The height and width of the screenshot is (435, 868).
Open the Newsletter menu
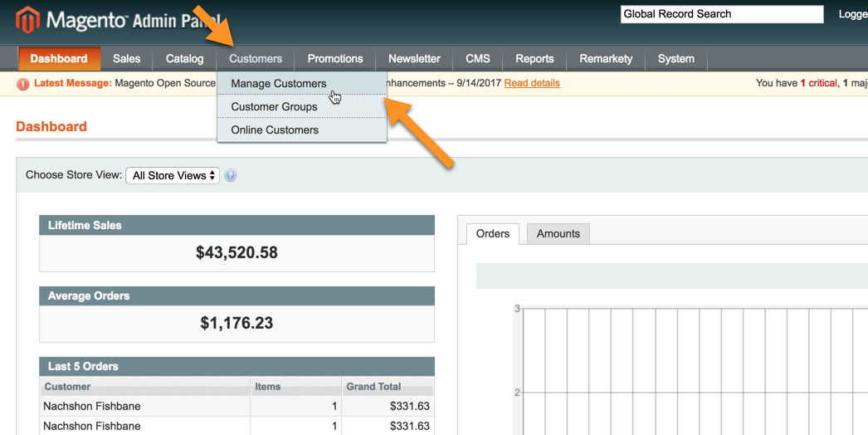tap(414, 59)
